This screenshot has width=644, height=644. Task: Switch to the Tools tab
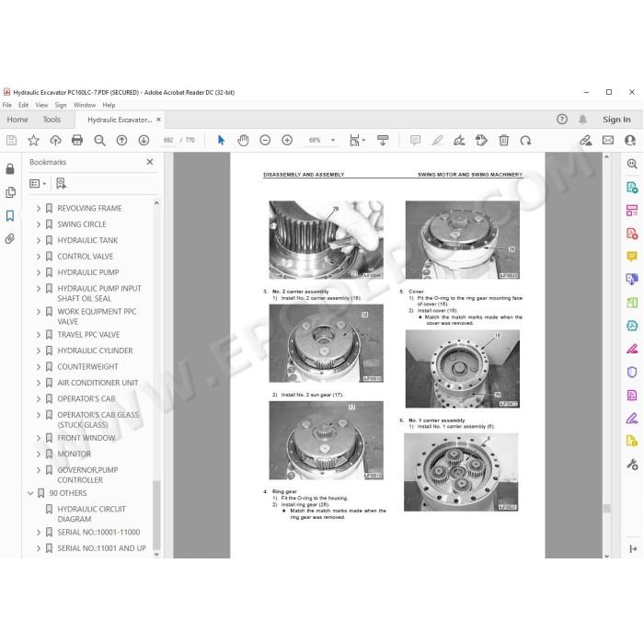(52, 120)
